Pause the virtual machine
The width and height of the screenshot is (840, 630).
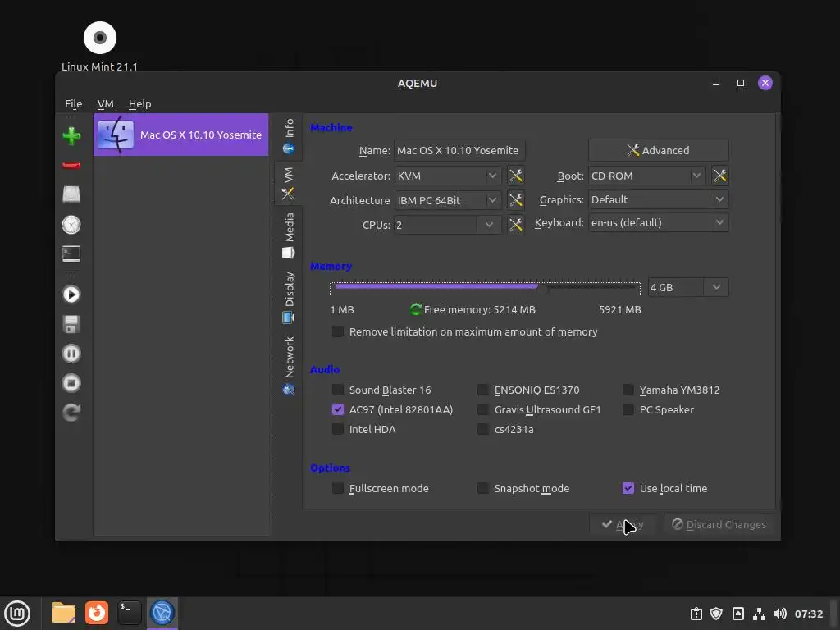pos(71,354)
